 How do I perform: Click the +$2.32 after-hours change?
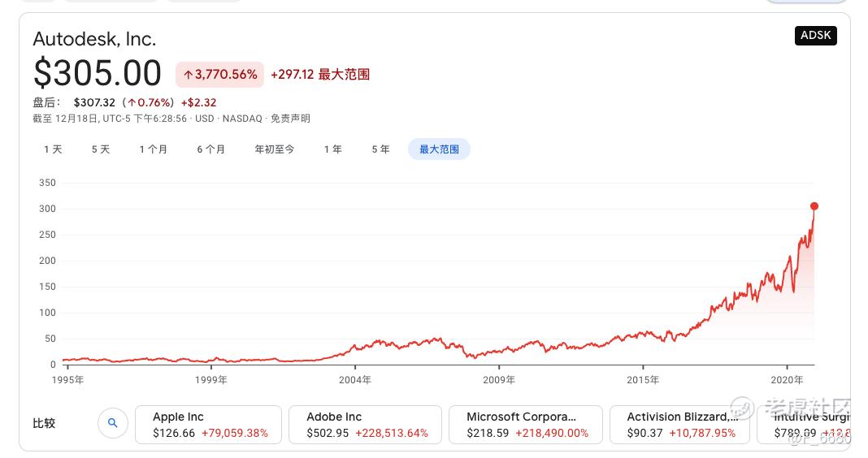[x=199, y=102]
